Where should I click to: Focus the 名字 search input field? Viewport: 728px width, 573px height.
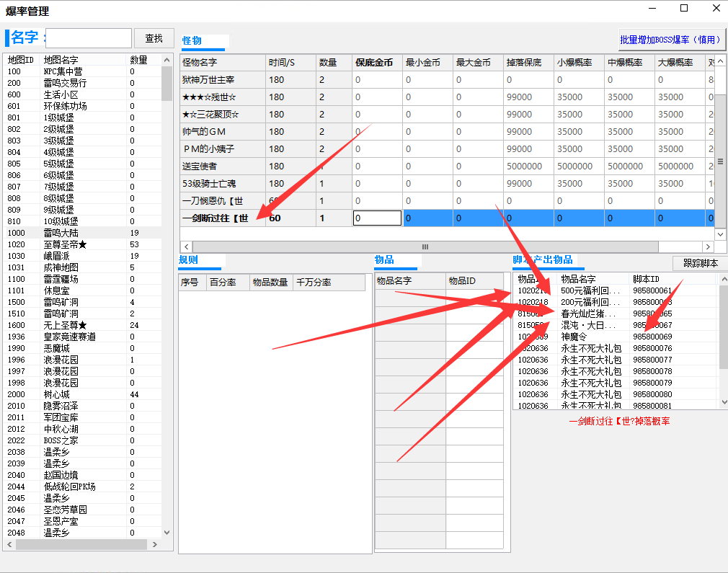tap(89, 38)
